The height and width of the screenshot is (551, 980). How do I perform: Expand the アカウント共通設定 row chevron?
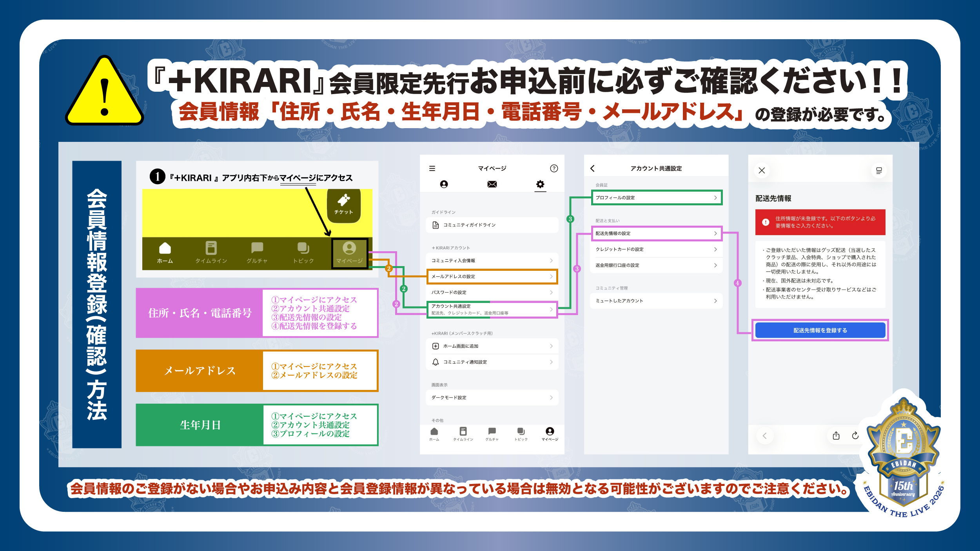point(551,310)
